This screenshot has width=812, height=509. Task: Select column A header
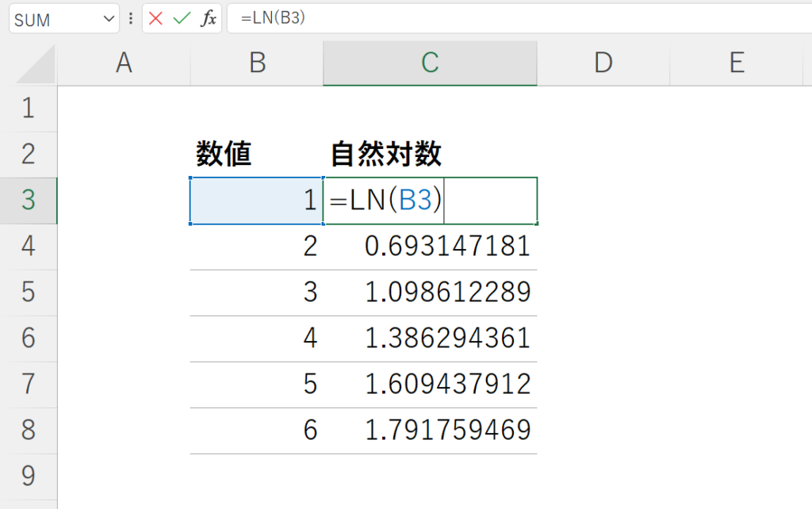point(124,63)
